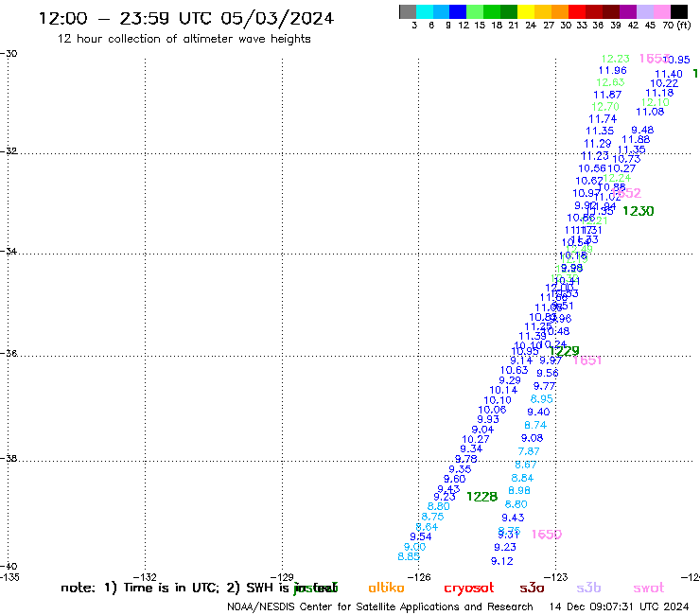This screenshot has width=700, height=615.
Task: Click the wave height value 11.40
Action: [668, 74]
